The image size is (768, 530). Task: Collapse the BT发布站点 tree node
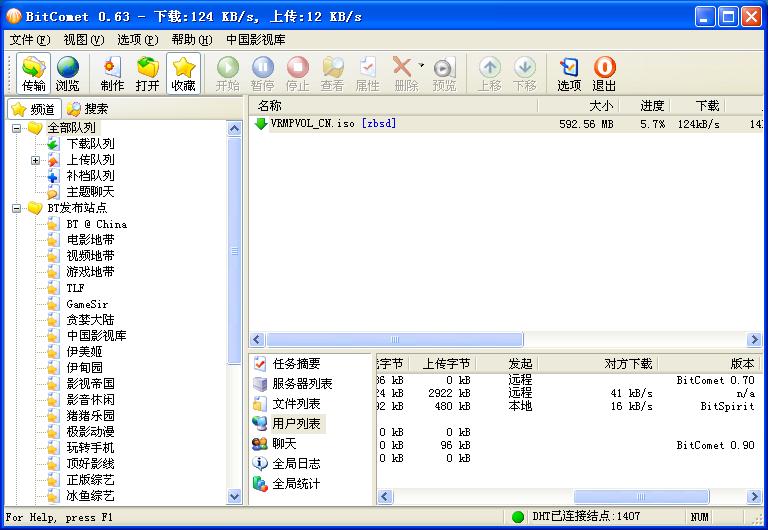17,208
